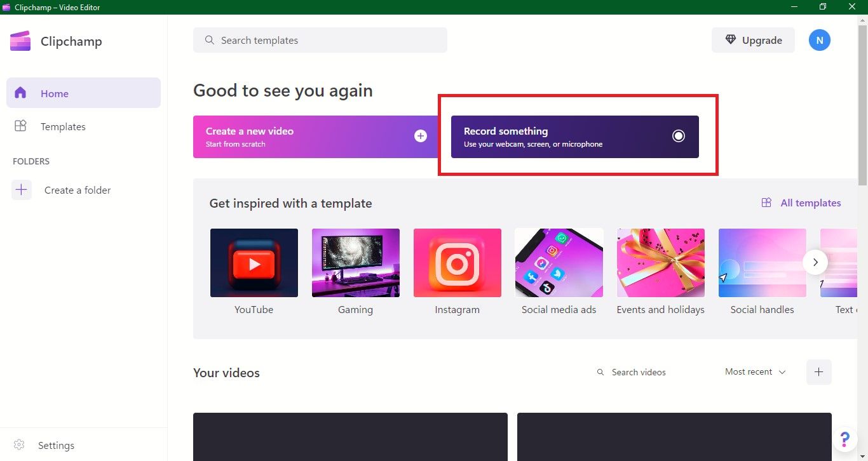Click the Events and holidays label
The height and width of the screenshot is (461, 868).
click(x=661, y=310)
